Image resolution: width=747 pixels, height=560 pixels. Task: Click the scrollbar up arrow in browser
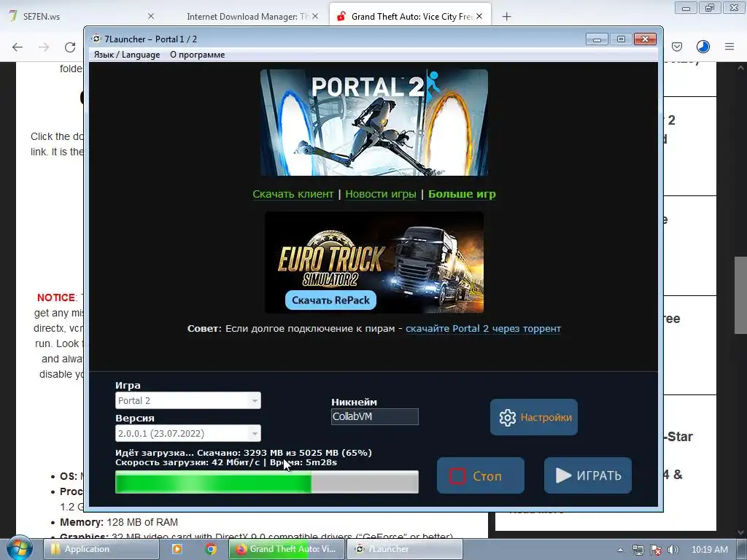point(741,68)
